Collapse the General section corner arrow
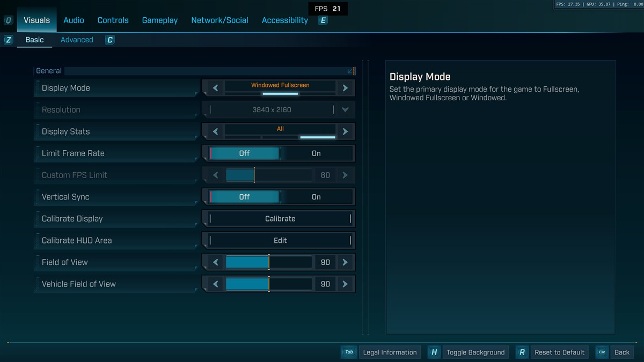This screenshot has width=644, height=362. pyautogui.click(x=350, y=71)
